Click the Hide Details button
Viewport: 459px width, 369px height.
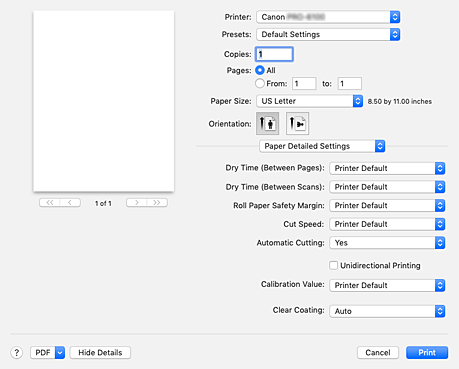100,352
